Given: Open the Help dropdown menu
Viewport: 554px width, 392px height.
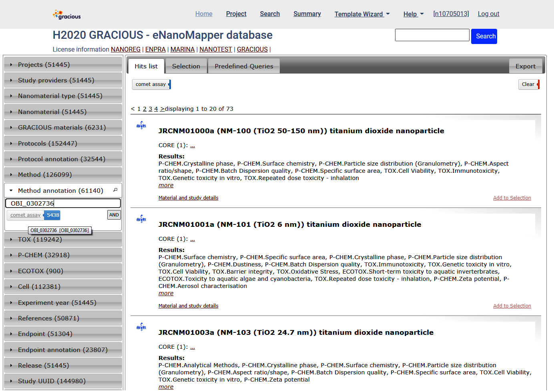Looking at the screenshot, I should [x=413, y=14].
